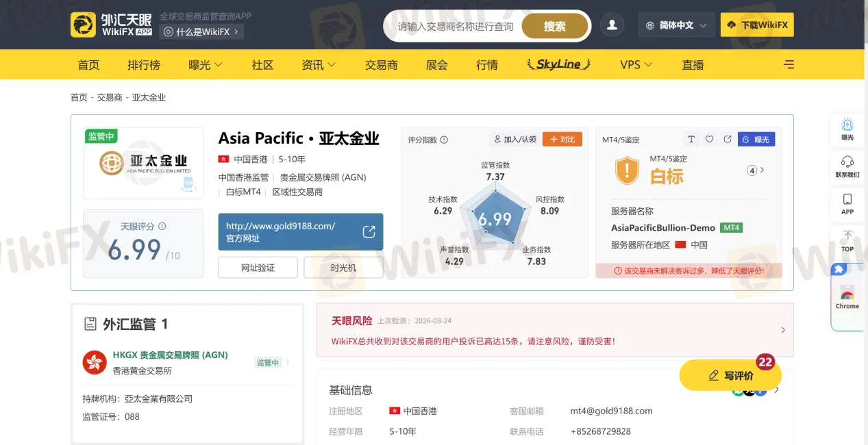868x445 pixels.
Task: Expand the 天眼风险 alert chevron
Action: pyautogui.click(x=783, y=330)
